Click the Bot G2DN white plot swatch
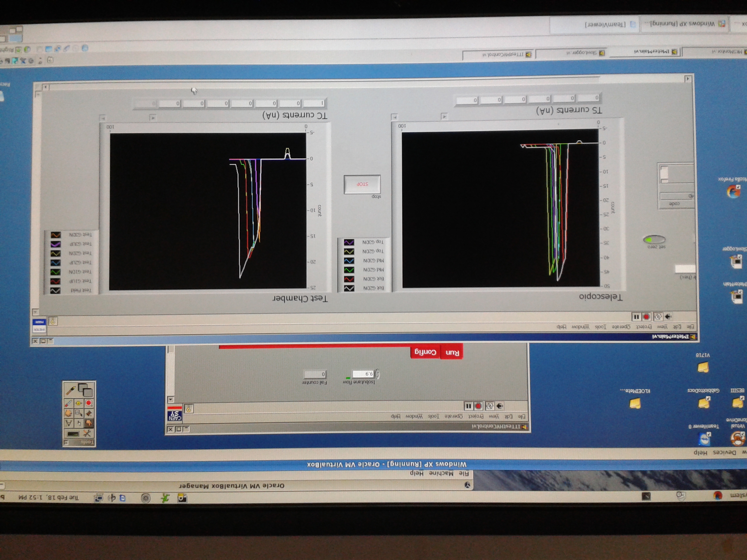This screenshot has width=747, height=560. click(x=349, y=288)
